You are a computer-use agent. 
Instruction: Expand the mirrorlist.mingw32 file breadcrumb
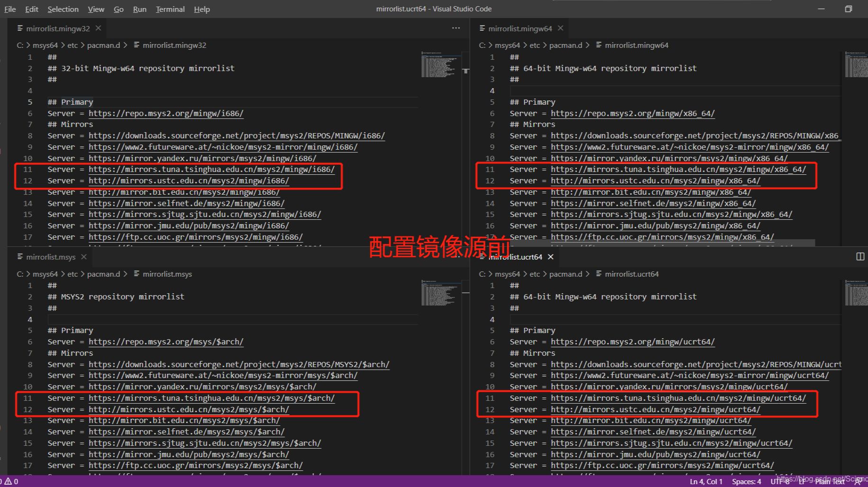click(169, 45)
